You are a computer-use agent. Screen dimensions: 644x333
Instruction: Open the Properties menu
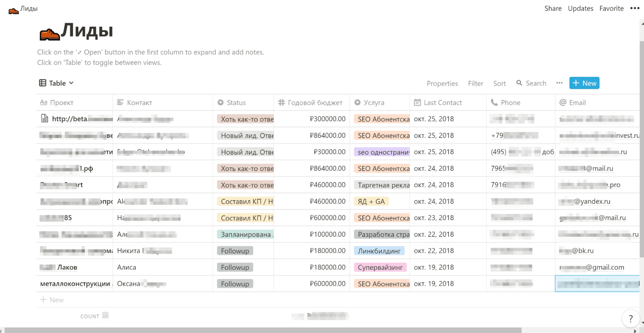coord(442,83)
